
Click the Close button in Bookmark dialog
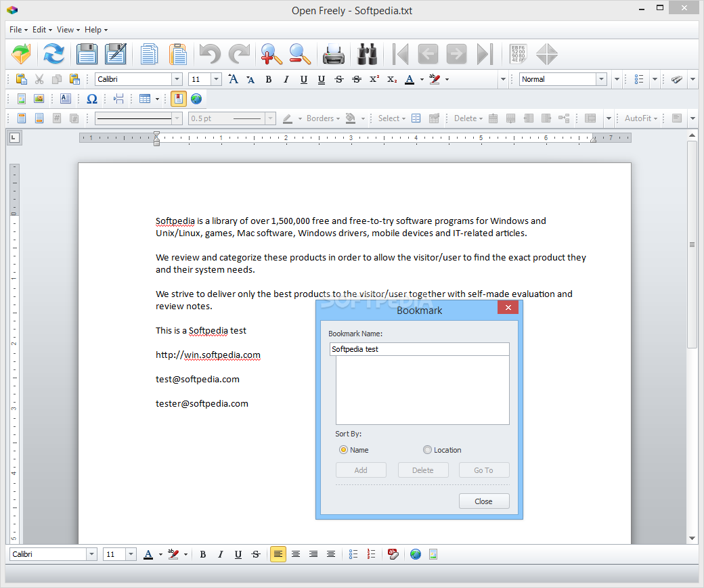(484, 501)
